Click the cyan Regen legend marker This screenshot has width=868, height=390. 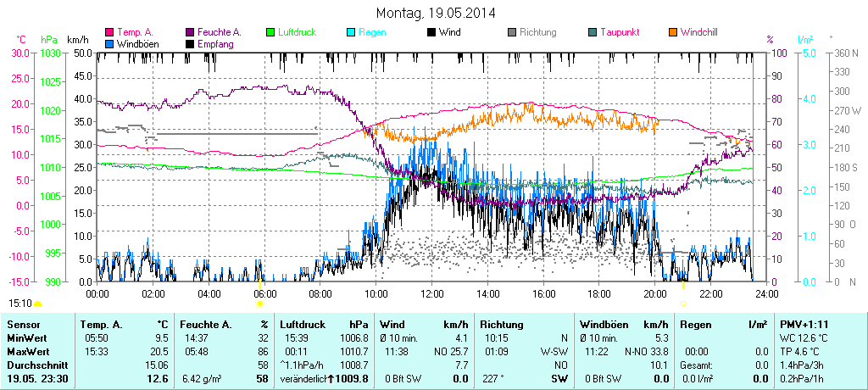(x=351, y=32)
